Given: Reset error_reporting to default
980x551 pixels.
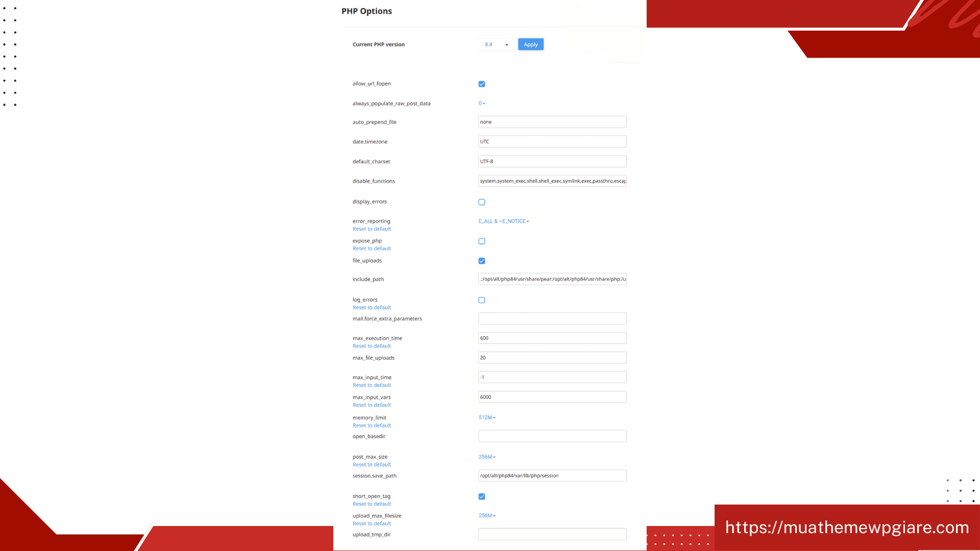Looking at the screenshot, I should 372,229.
